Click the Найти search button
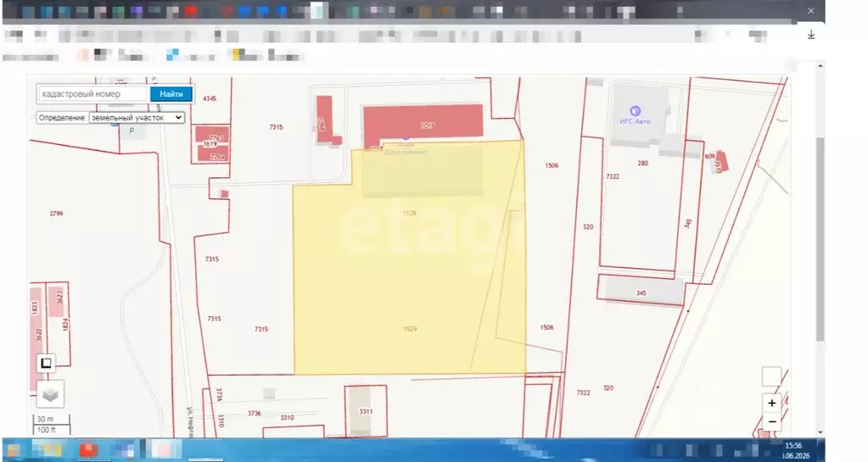The height and width of the screenshot is (462, 868). click(171, 94)
